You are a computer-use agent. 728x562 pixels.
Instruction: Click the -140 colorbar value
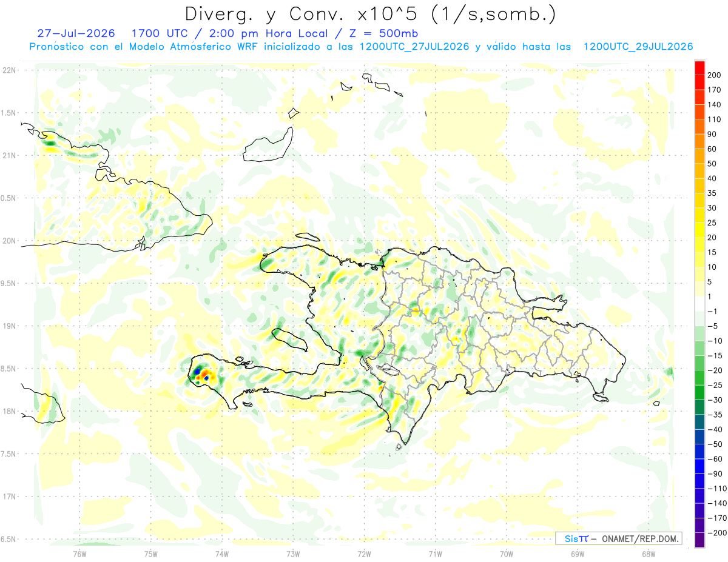pyautogui.click(x=716, y=503)
